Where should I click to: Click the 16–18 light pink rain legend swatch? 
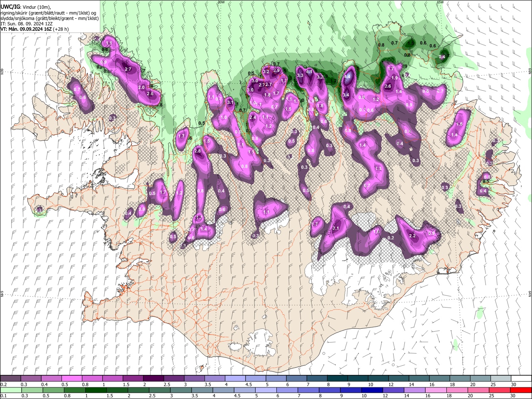[x=435, y=390]
